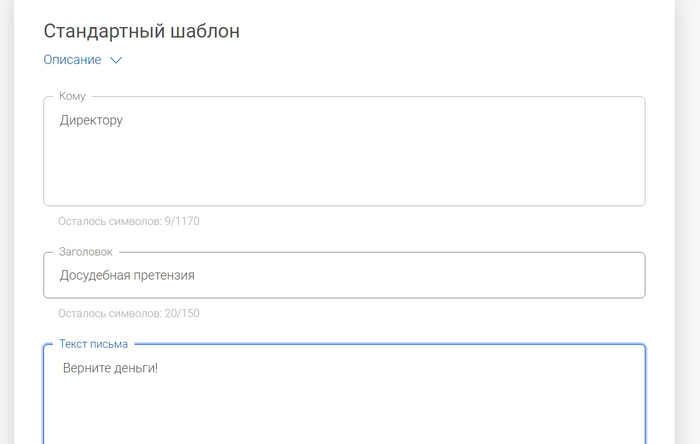Click the Текст письма field label
Screen dimensions: 700x444
point(93,344)
